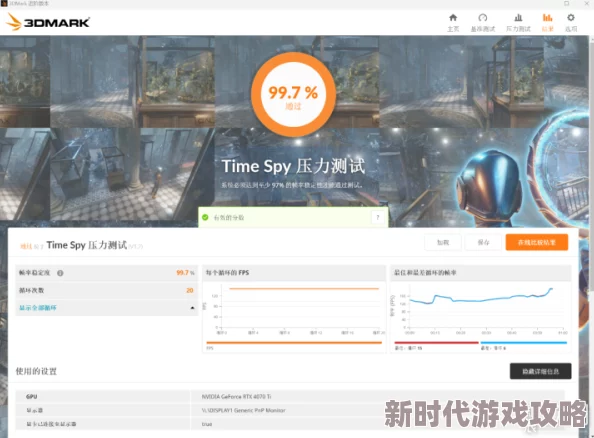This screenshot has width=594, height=438.
Task: Click the 99.7 % score circle
Action: click(293, 95)
